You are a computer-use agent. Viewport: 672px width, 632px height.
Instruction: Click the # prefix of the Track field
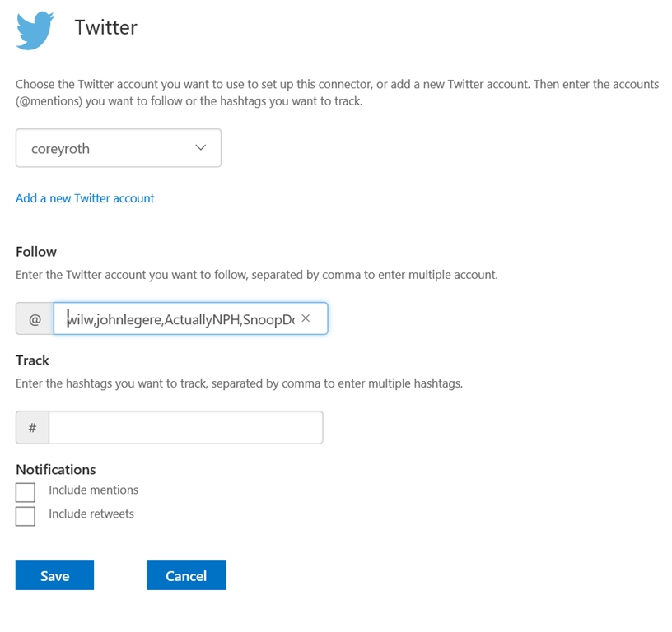tap(33, 427)
